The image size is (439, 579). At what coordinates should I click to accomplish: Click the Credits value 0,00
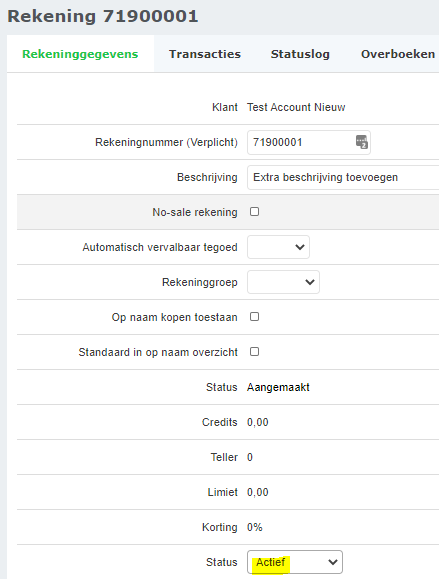tap(257, 422)
